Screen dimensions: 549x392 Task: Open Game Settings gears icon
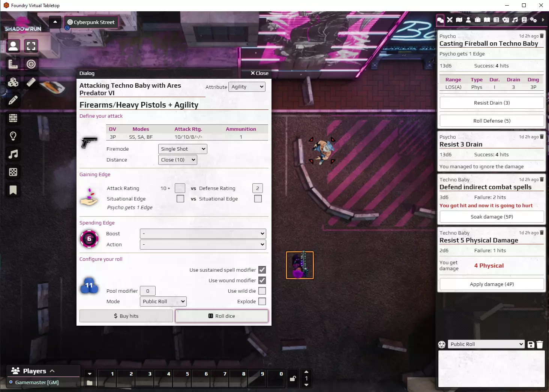coord(533,20)
